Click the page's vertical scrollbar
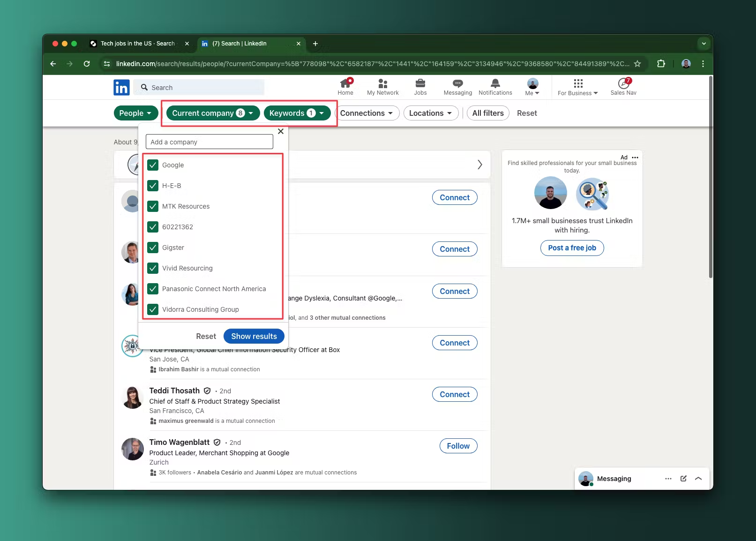This screenshot has width=756, height=541. point(711,188)
